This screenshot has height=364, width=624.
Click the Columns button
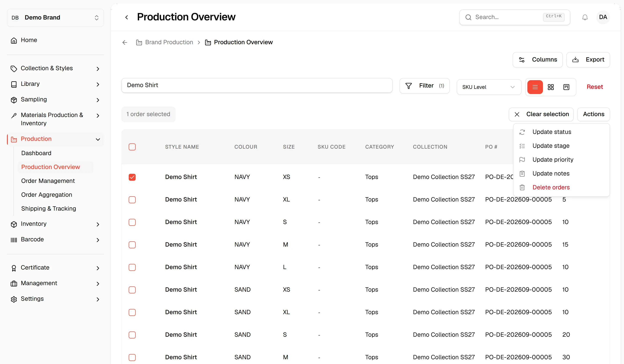pyautogui.click(x=537, y=60)
